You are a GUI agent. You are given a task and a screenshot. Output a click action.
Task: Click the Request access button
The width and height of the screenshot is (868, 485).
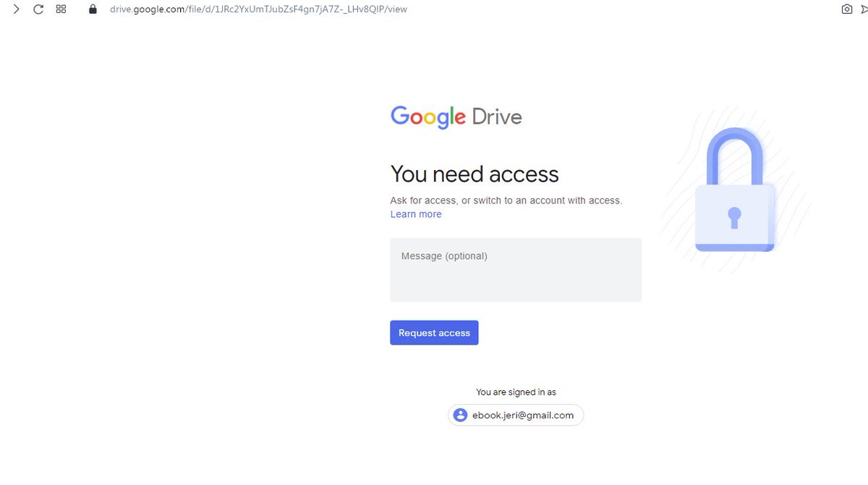[x=434, y=333]
